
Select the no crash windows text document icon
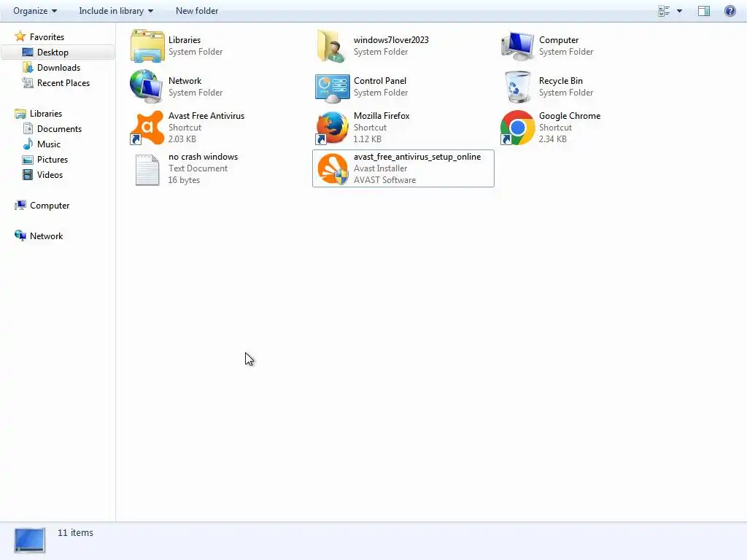[147, 169]
